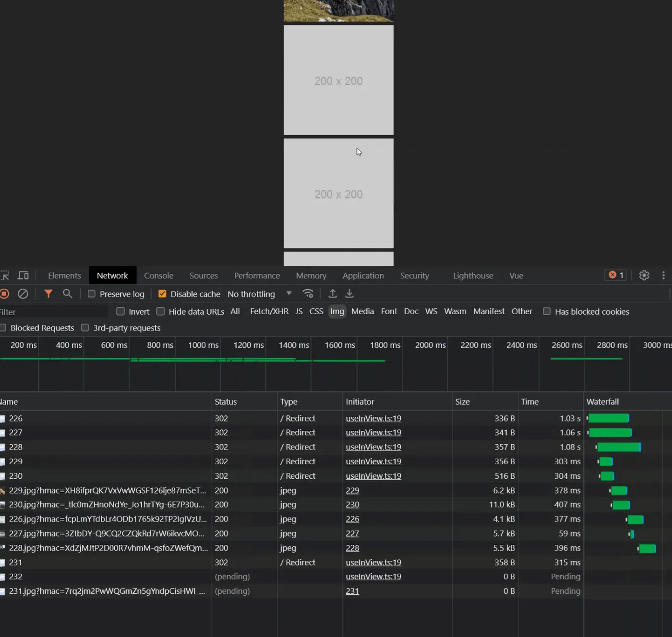The height and width of the screenshot is (637, 672).
Task: Open DevTools settings gear
Action: click(644, 275)
